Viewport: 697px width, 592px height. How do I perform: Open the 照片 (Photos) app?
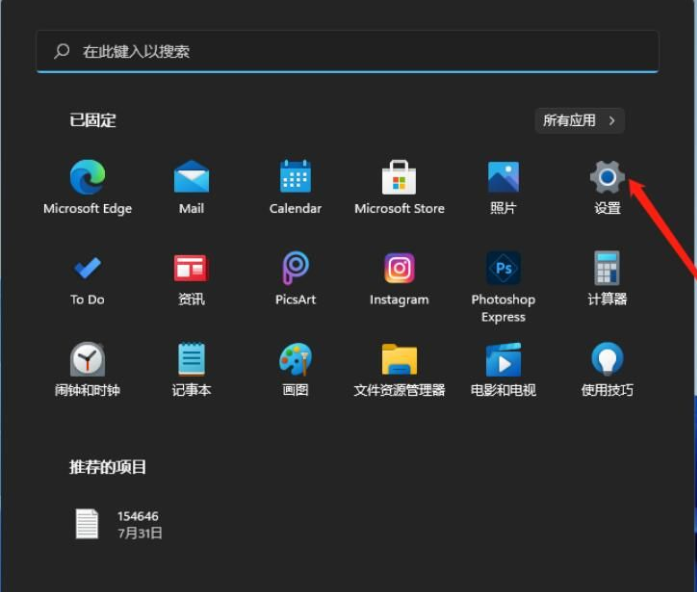[x=503, y=179]
